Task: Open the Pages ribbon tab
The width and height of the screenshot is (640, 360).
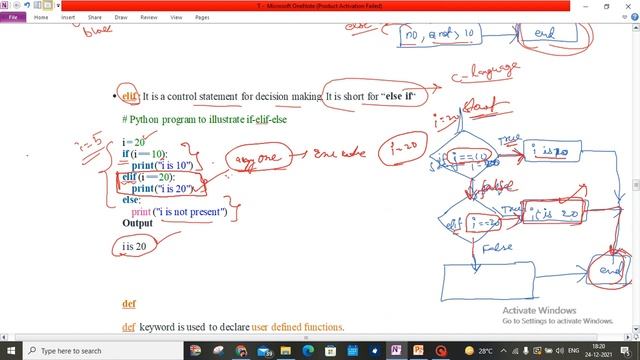Action: click(x=202, y=17)
